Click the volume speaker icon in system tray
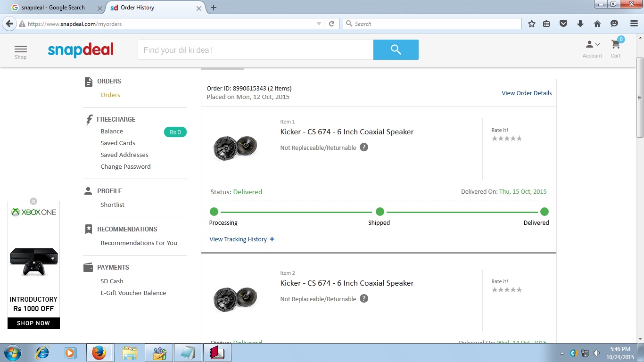 596,353
